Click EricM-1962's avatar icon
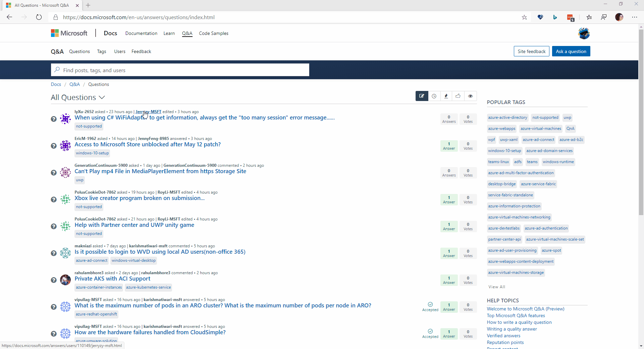The width and height of the screenshot is (644, 349). pyautogui.click(x=65, y=145)
